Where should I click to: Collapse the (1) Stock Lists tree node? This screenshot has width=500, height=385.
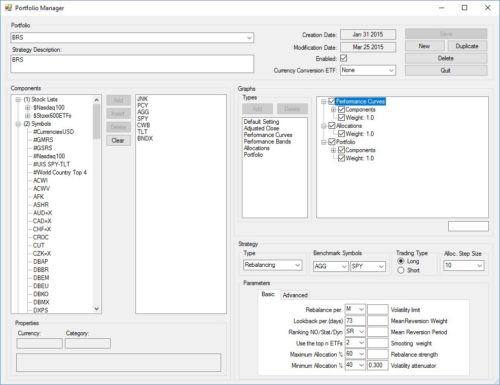18,100
